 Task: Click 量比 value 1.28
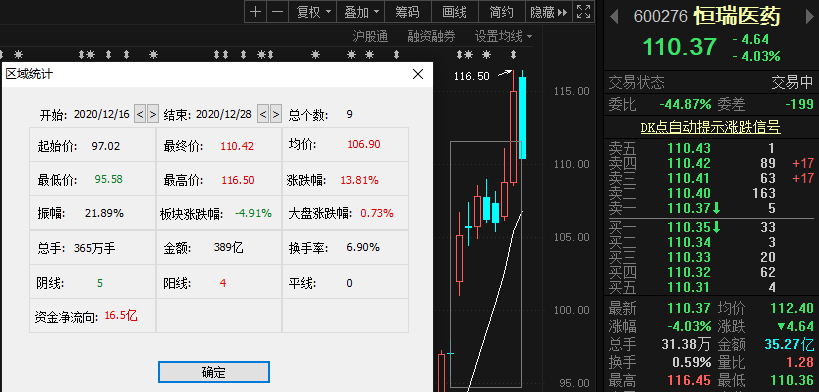tap(800, 362)
